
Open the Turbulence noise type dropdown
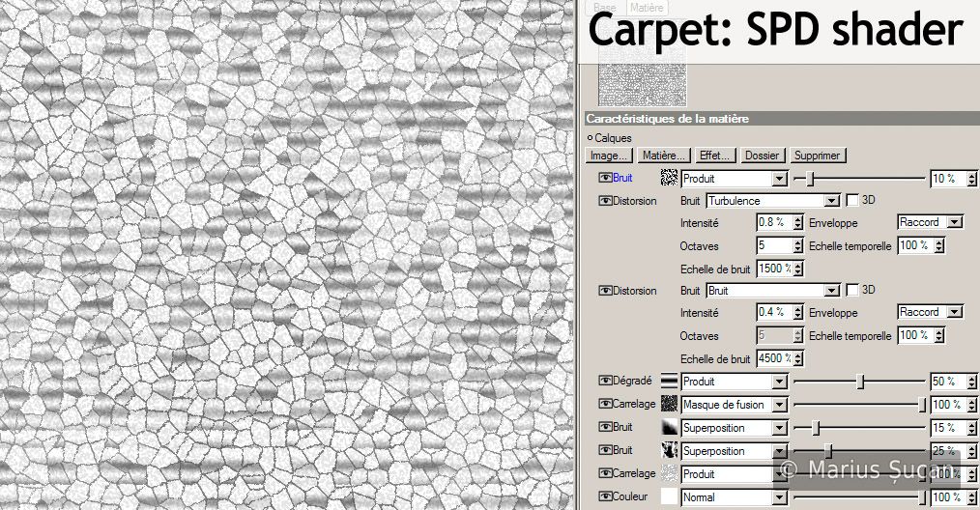[x=830, y=201]
